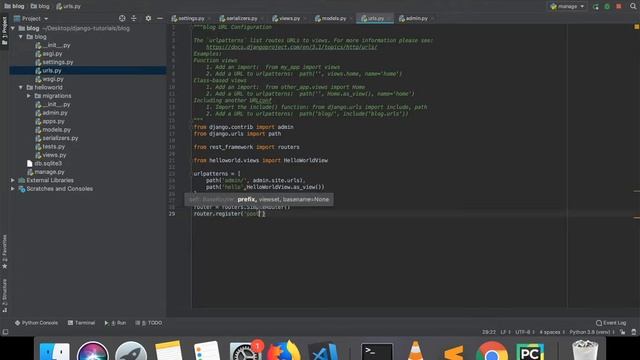Open the Project view dropdown
640x360 pixels.
[31, 18]
